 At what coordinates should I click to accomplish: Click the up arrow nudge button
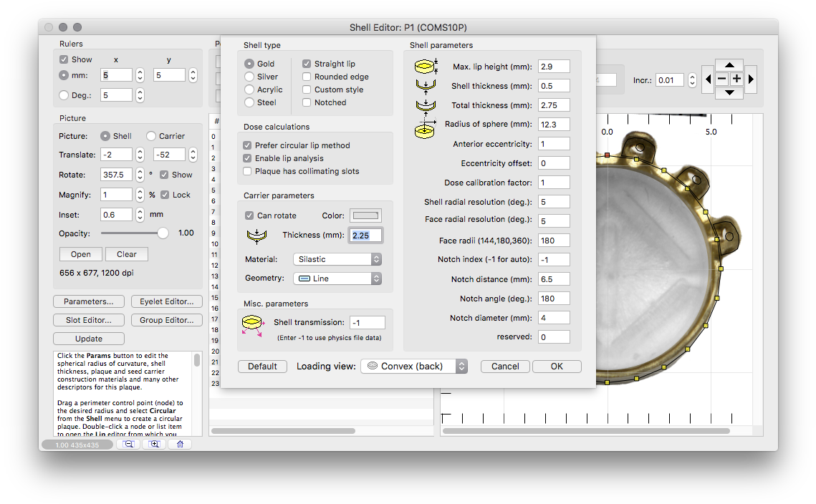coord(729,65)
